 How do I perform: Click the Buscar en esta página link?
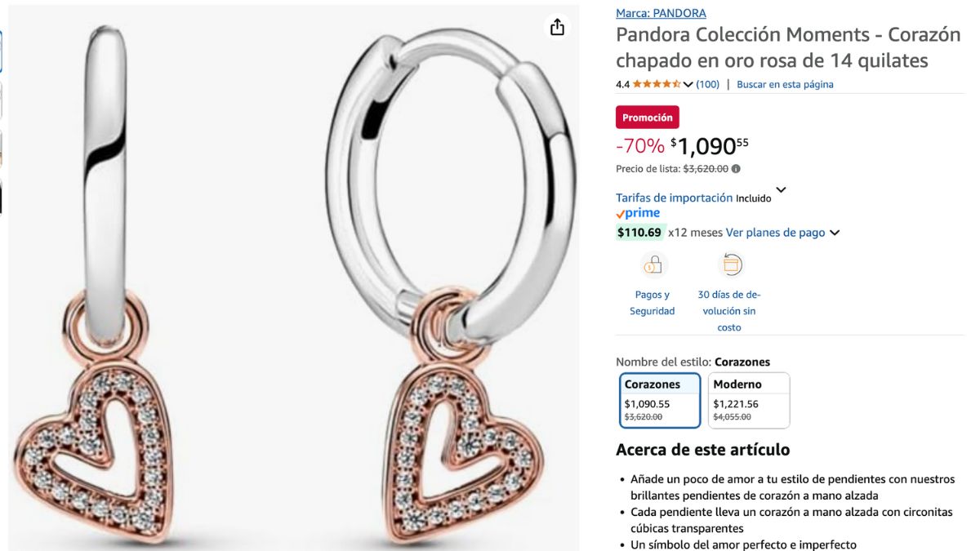click(785, 84)
